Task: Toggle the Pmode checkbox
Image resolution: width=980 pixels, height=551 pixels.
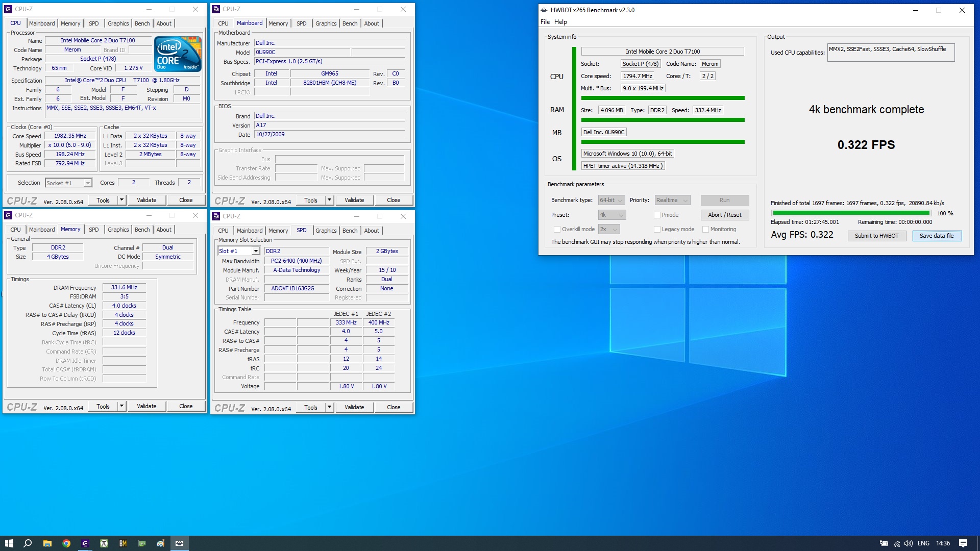Action: [657, 215]
